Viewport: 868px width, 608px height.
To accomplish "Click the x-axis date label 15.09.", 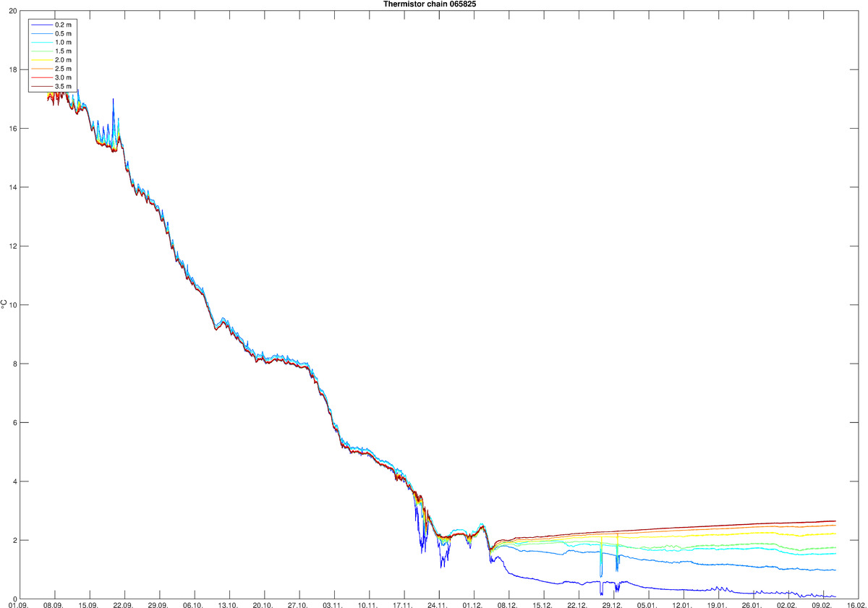I will coord(88,604).
